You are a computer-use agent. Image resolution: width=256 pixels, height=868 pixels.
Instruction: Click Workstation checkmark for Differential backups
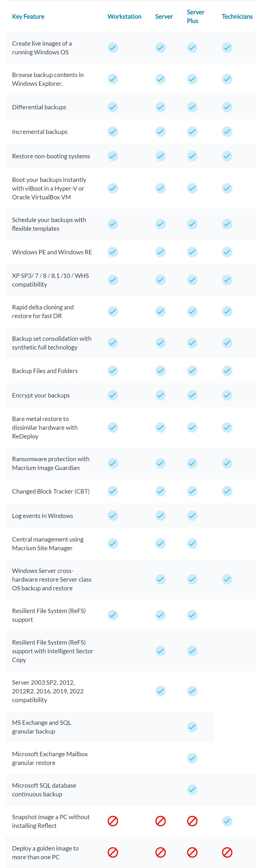point(113,107)
